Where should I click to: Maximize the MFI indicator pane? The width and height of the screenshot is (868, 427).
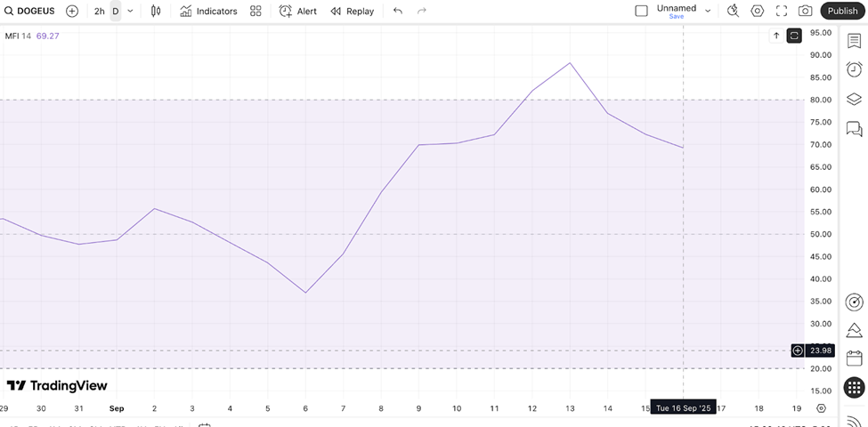pyautogui.click(x=794, y=36)
